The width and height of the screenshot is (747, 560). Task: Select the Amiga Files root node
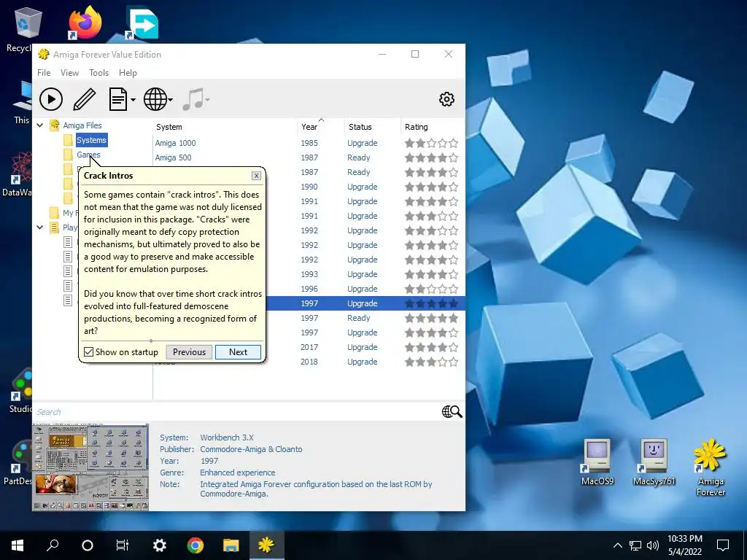click(x=82, y=125)
